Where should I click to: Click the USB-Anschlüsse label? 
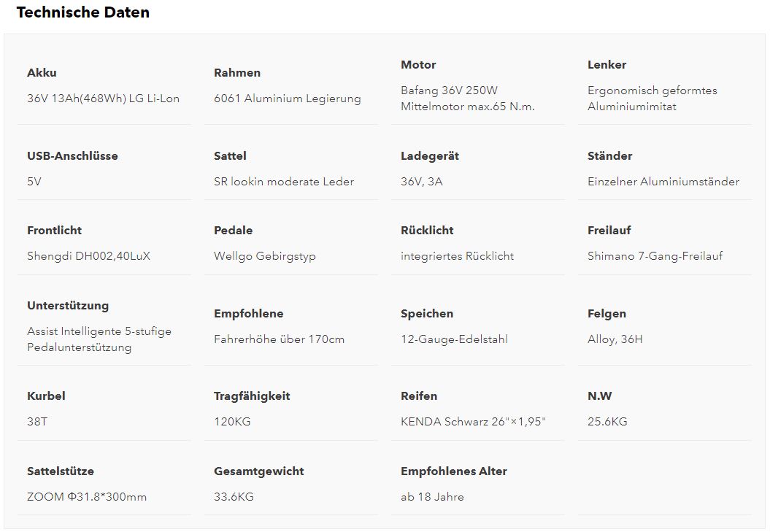72,156
